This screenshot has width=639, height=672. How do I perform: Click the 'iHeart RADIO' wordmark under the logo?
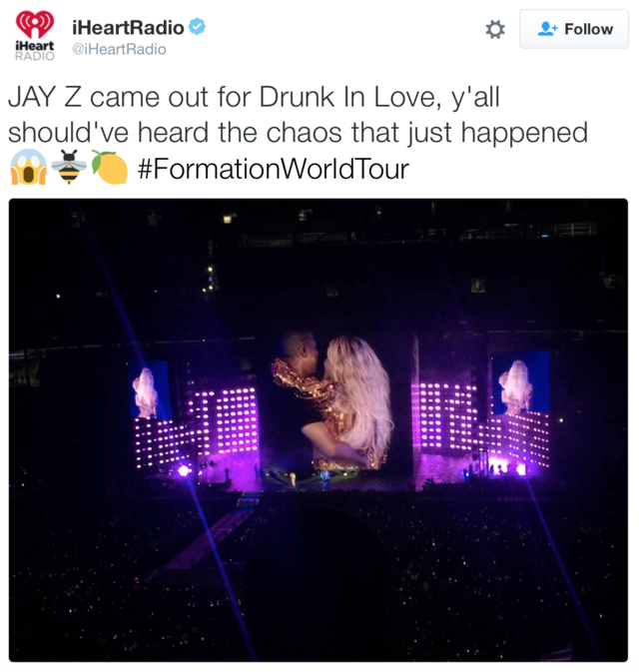(35, 51)
